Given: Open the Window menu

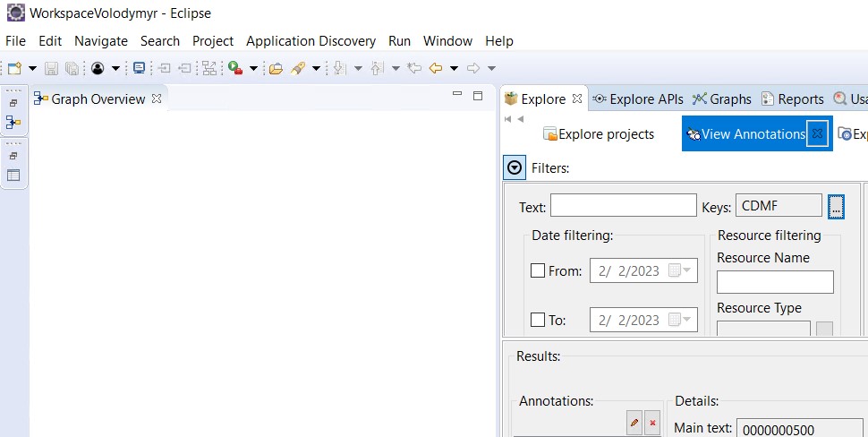Looking at the screenshot, I should (447, 41).
